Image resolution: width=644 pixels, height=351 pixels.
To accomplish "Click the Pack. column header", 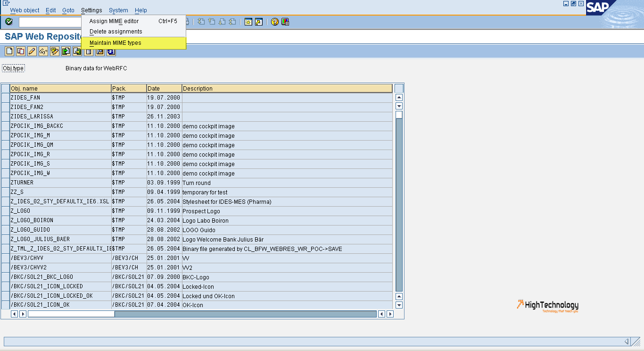I will (129, 88).
